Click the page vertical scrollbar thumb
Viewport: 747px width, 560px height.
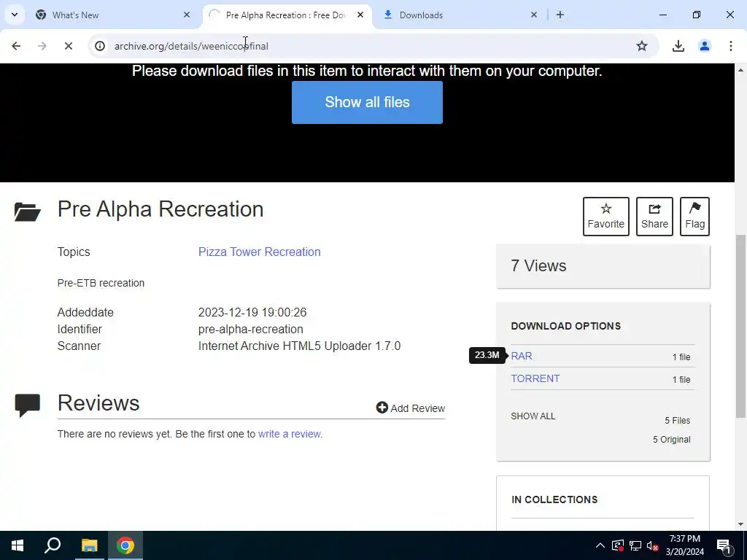(x=740, y=327)
